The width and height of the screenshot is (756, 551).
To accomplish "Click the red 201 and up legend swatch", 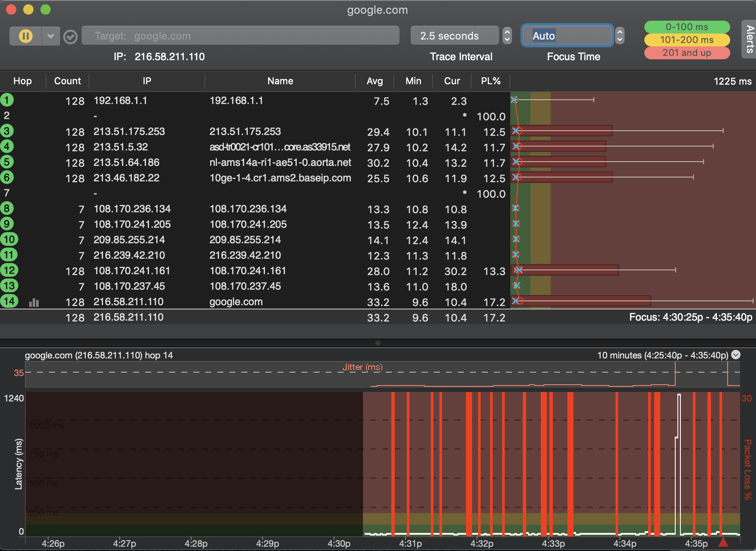I will (686, 53).
